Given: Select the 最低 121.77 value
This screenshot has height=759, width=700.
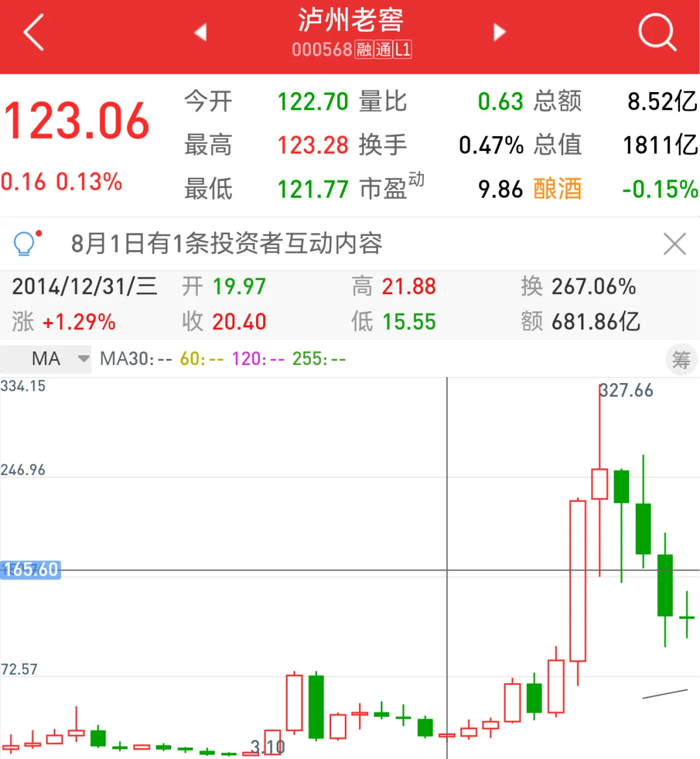Looking at the screenshot, I should click(x=312, y=189).
